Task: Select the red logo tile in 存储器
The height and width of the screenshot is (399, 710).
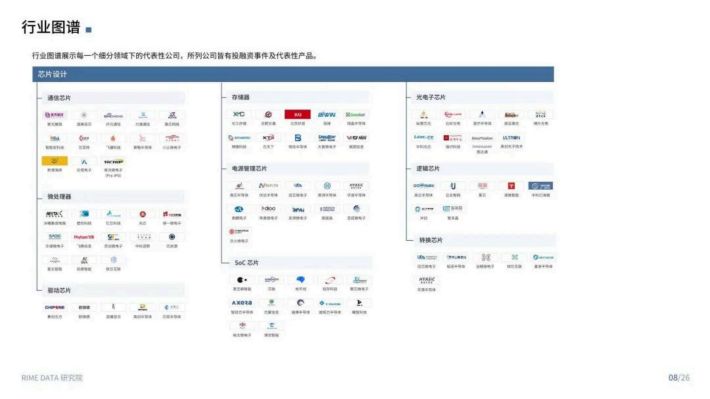Action: 297,115
